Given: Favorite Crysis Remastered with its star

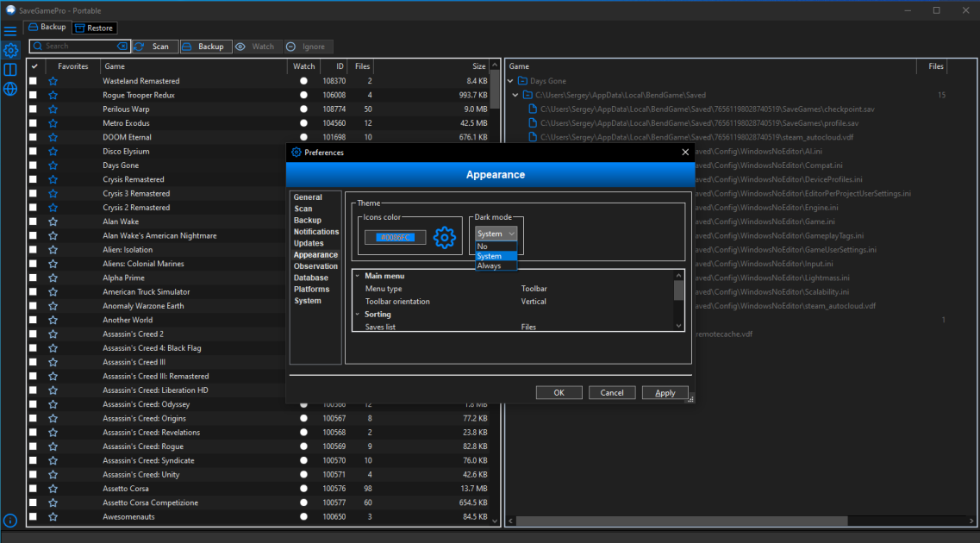Looking at the screenshot, I should 53,179.
